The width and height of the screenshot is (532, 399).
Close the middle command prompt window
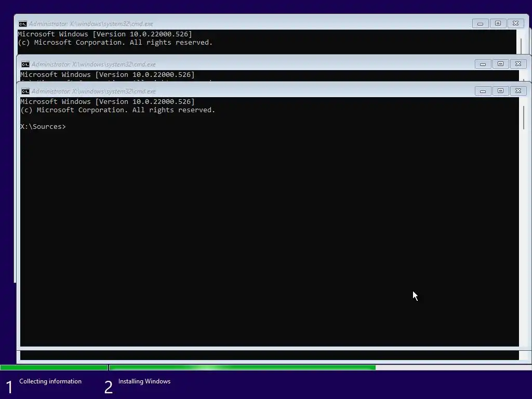(x=518, y=64)
